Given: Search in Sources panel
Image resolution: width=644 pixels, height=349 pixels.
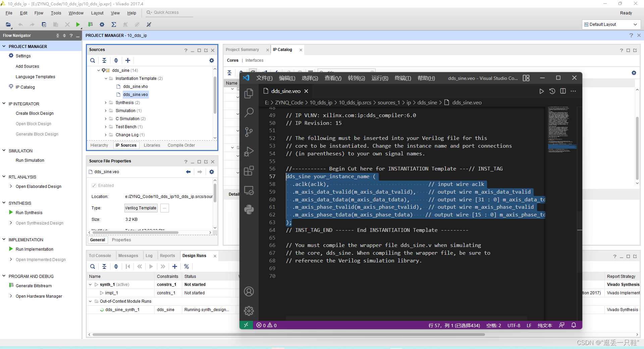Looking at the screenshot, I should pos(93,60).
